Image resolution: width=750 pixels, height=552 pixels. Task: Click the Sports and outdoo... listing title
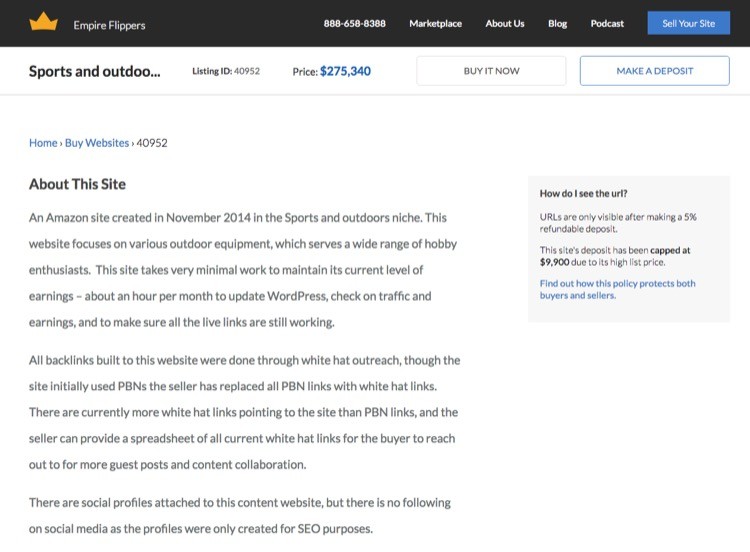(x=95, y=71)
